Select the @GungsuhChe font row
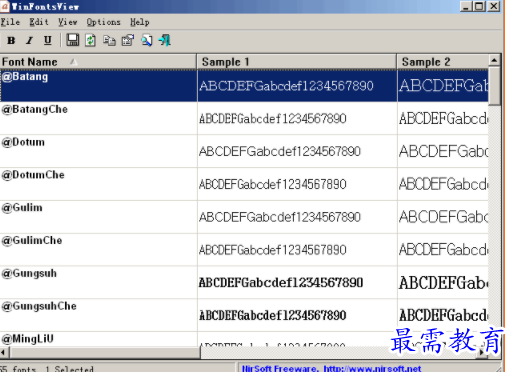Image resolution: width=512 pixels, height=372 pixels. coord(244,315)
